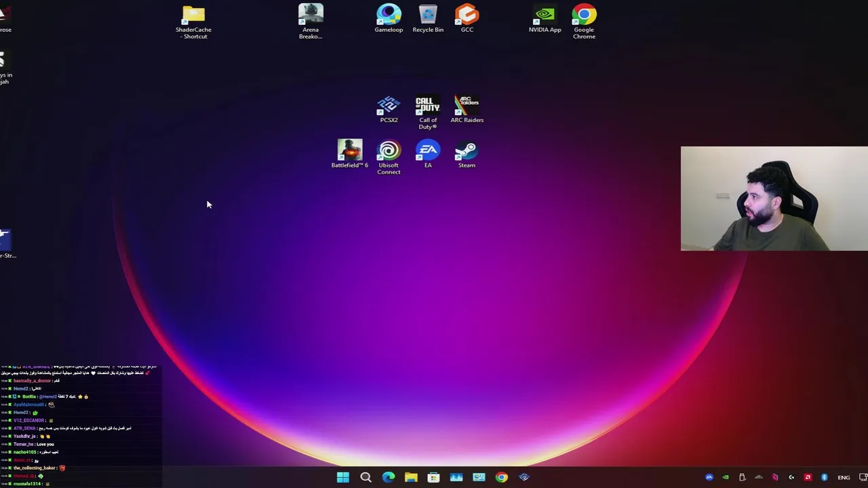Select the chat username basically_a_doctor
Image resolution: width=868 pixels, height=488 pixels.
[x=32, y=381]
